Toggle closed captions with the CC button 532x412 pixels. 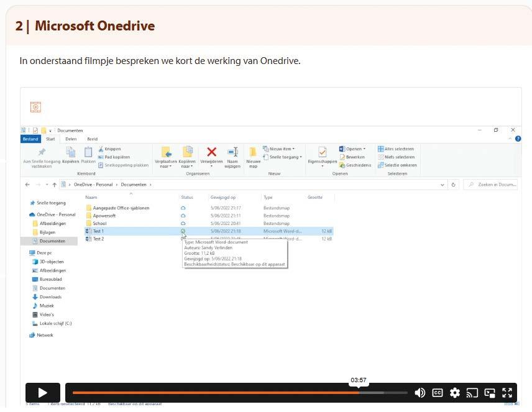pos(438,393)
